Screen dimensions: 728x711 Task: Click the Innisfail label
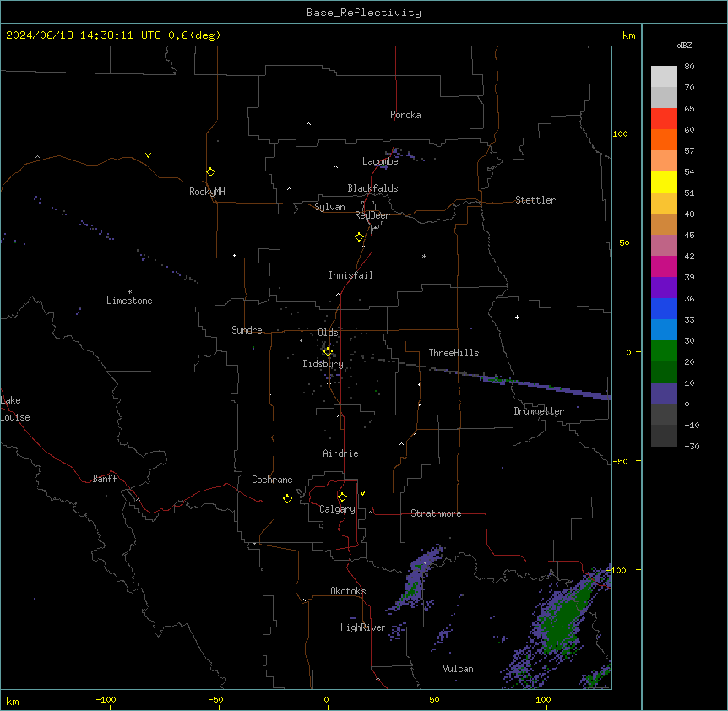[350, 275]
